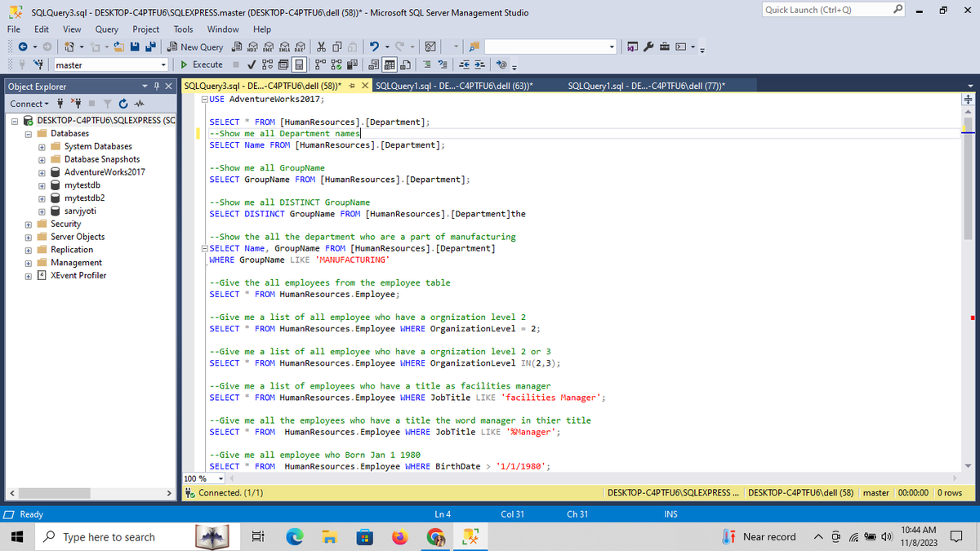
Task: Click the Increase Indent icon
Action: 479,64
